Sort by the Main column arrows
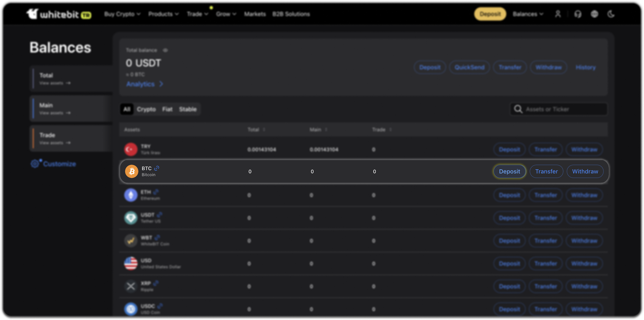644x320 pixels. click(326, 130)
